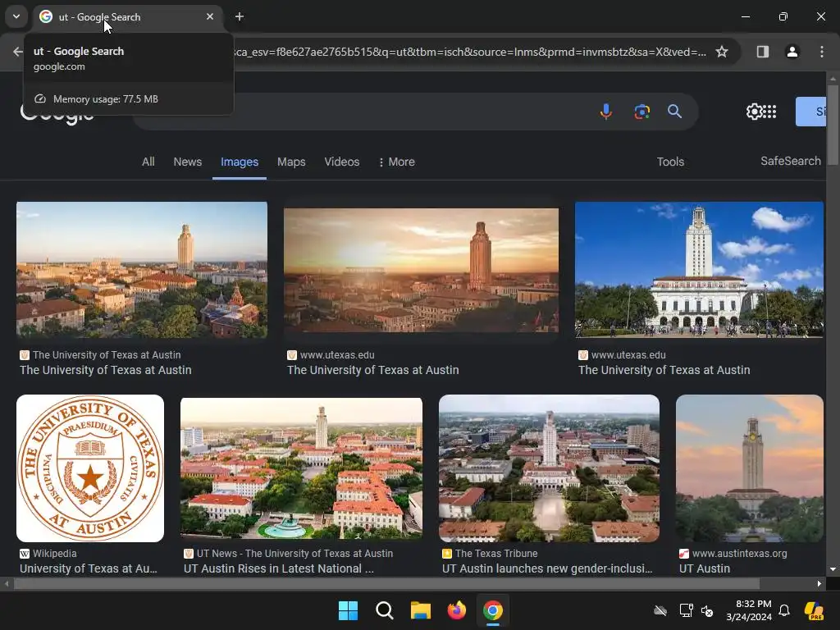Screen dimensions: 840x630
Task: Expand the More search options menu
Action: (x=397, y=162)
